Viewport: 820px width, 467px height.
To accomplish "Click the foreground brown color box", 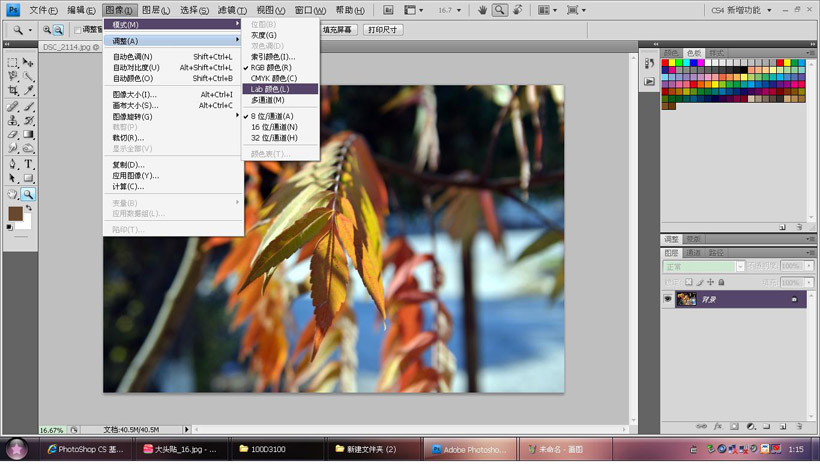I will tap(16, 213).
